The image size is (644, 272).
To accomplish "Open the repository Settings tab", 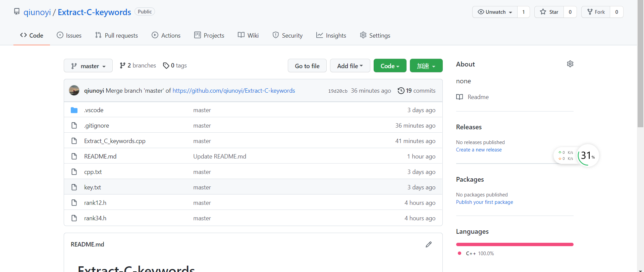I will (x=375, y=35).
